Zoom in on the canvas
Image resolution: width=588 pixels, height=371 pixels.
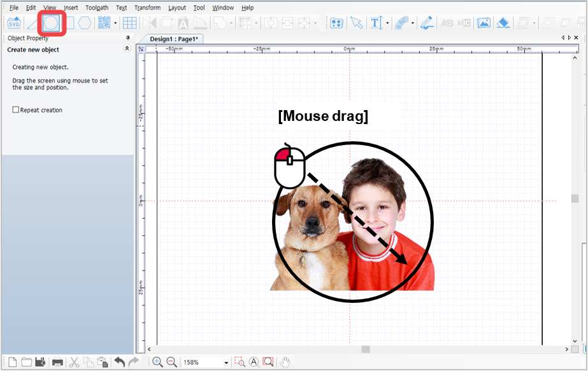click(x=157, y=362)
